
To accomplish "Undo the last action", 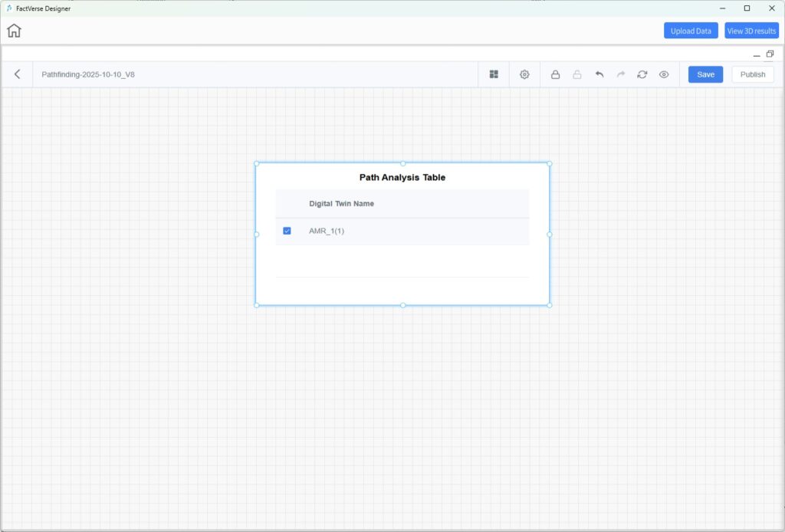I will (599, 74).
